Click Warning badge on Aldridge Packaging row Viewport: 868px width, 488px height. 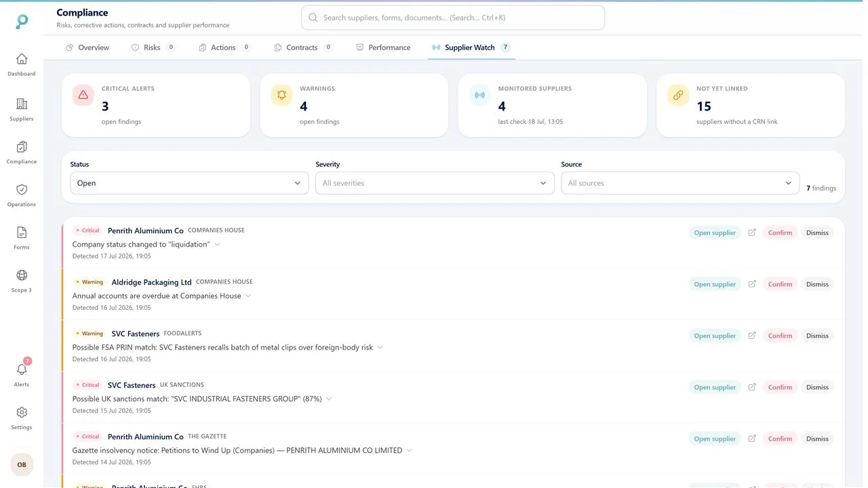tap(90, 282)
